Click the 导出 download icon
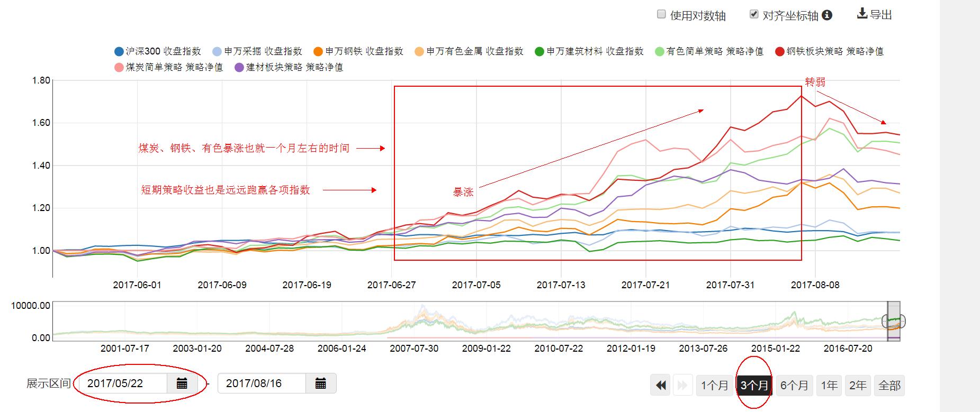This screenshot has height=412, width=980. [862, 14]
